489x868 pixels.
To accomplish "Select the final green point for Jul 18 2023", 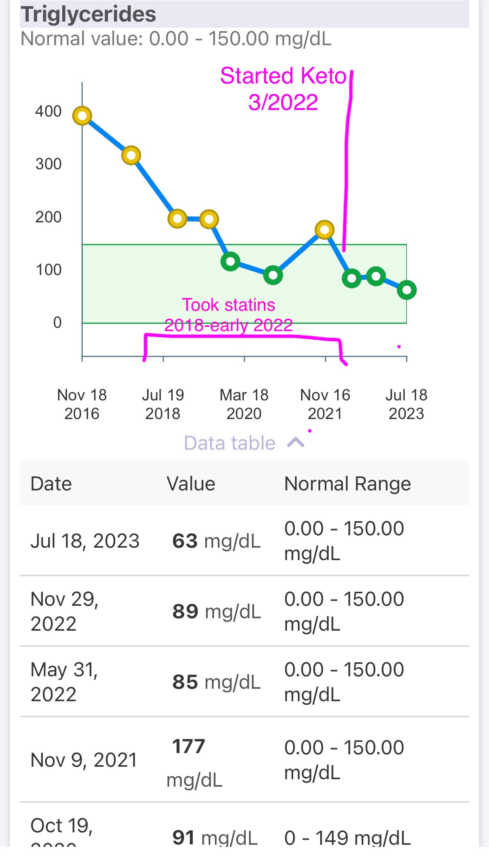I will [x=406, y=290].
